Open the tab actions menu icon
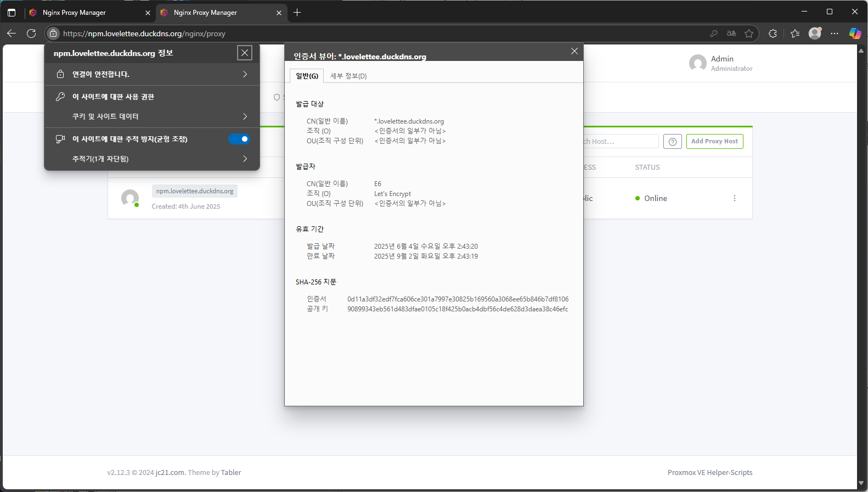 click(12, 12)
